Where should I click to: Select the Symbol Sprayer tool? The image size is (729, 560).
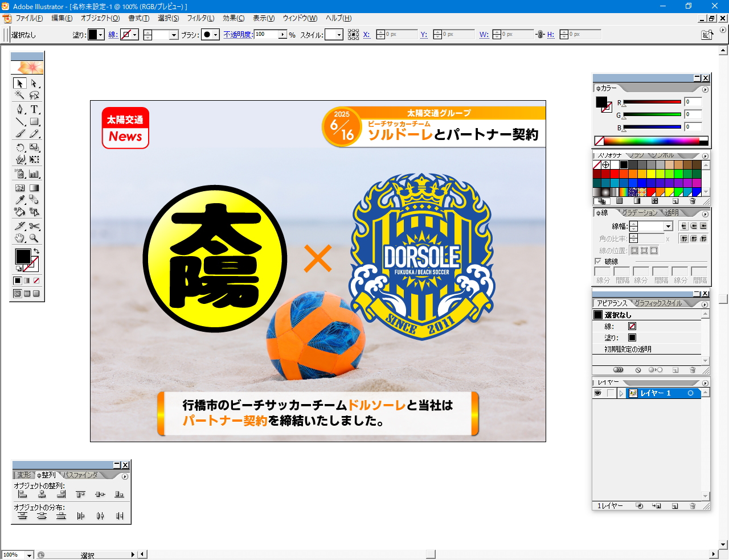(20, 174)
